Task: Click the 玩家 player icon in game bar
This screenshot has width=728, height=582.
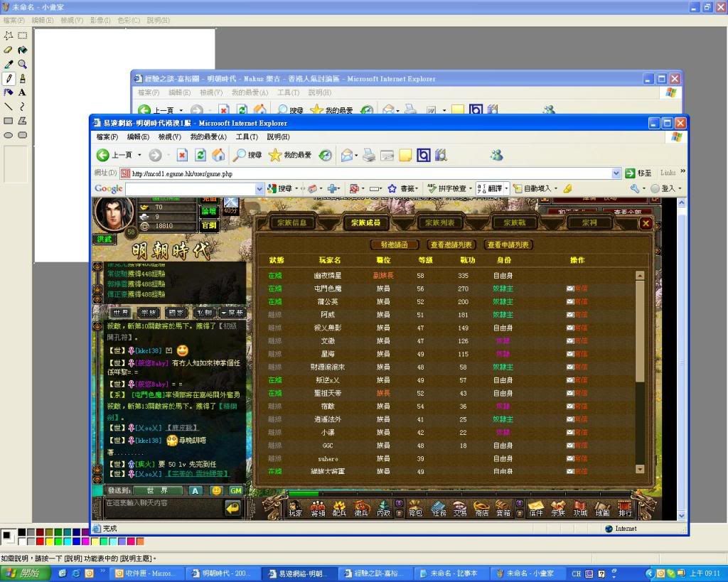Action: coord(295,509)
